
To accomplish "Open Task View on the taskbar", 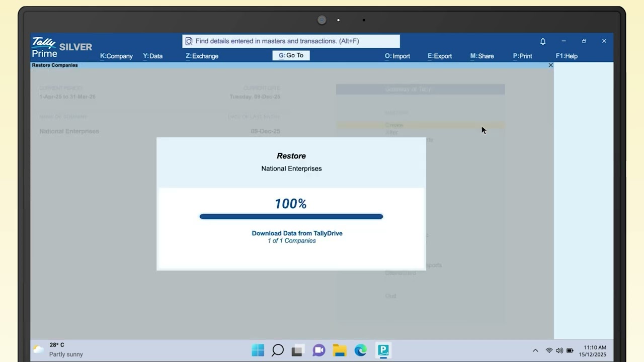I will (x=297, y=350).
